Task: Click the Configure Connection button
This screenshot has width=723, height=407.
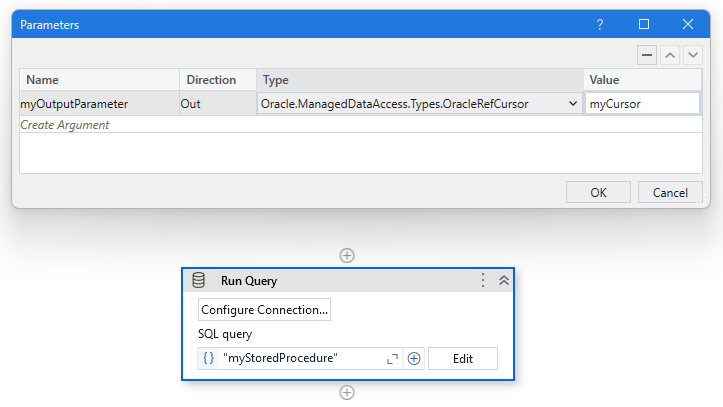Action: [264, 310]
